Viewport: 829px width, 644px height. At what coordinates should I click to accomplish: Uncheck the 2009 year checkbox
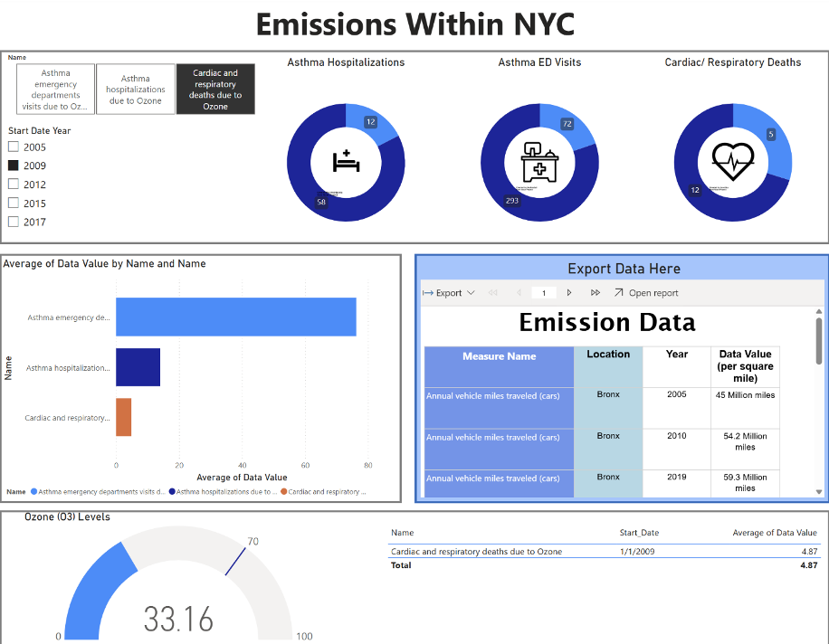pos(14,166)
